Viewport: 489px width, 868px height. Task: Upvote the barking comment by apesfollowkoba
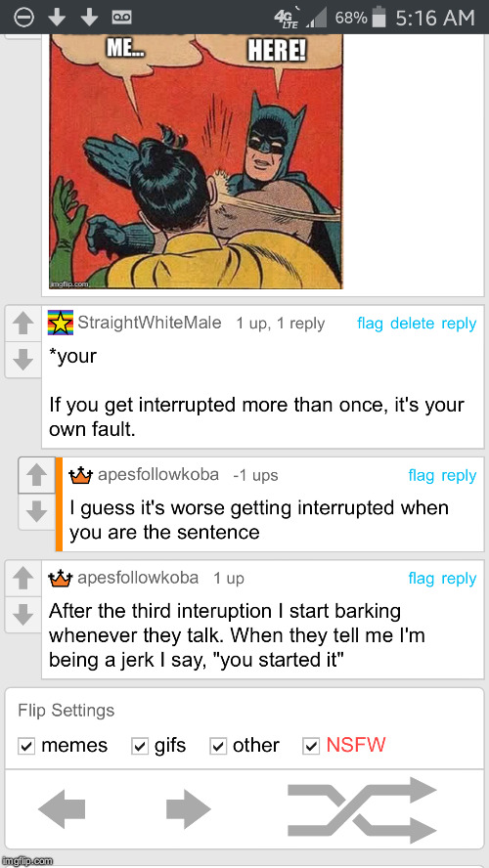(x=22, y=579)
